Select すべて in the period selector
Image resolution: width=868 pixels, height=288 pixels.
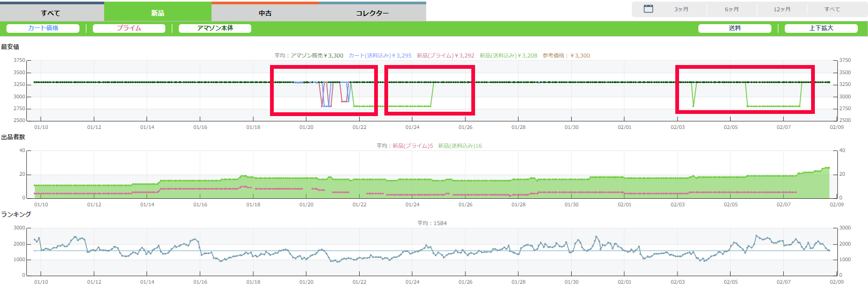[x=832, y=10]
